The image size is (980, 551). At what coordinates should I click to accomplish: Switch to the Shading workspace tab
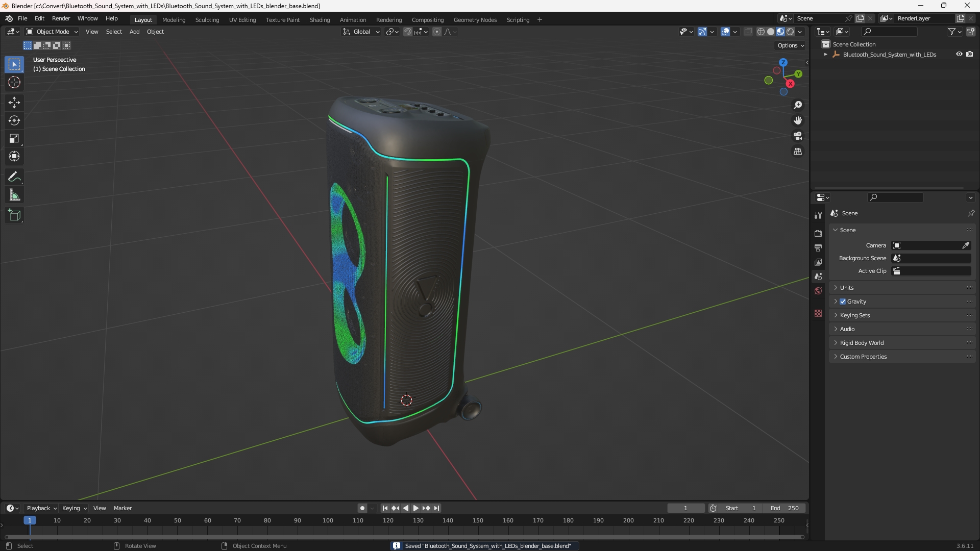(x=320, y=20)
